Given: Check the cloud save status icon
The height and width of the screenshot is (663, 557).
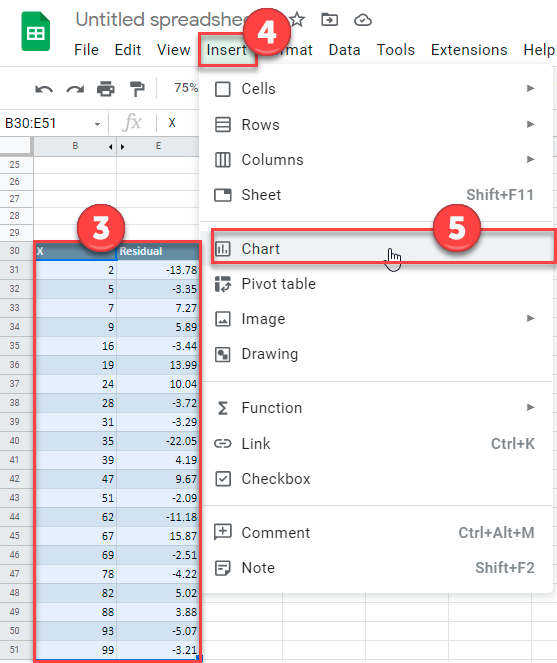Looking at the screenshot, I should tap(363, 20).
